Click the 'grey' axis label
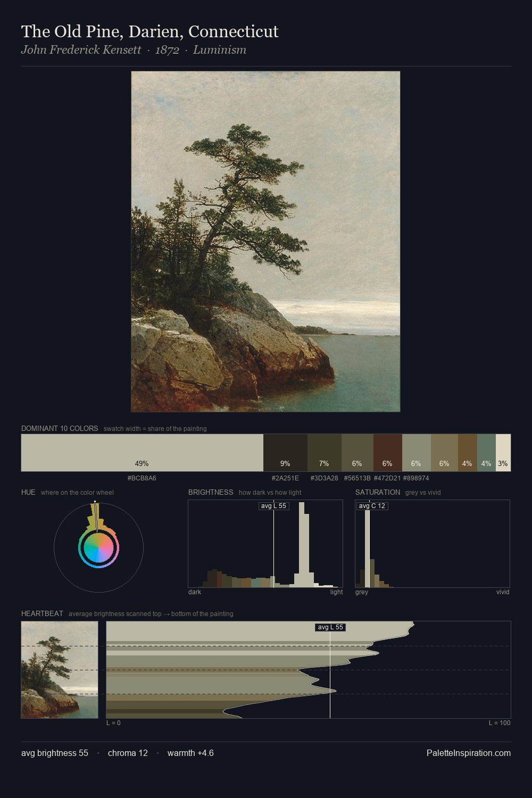The image size is (532, 798). coord(362,592)
